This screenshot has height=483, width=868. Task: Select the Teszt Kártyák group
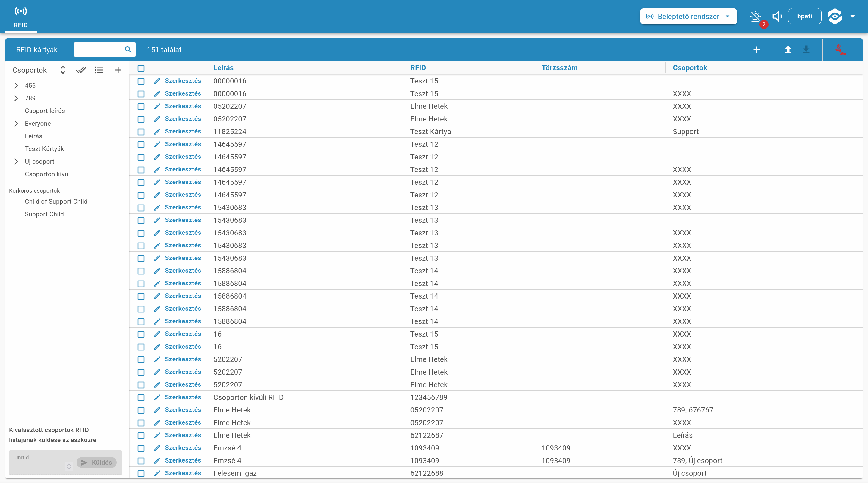pos(44,149)
